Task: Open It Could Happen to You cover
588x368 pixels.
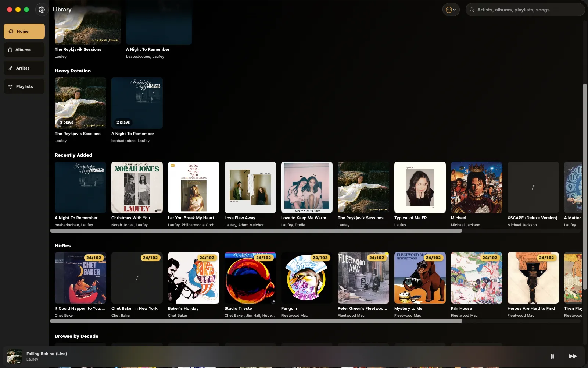Action: [x=80, y=278]
